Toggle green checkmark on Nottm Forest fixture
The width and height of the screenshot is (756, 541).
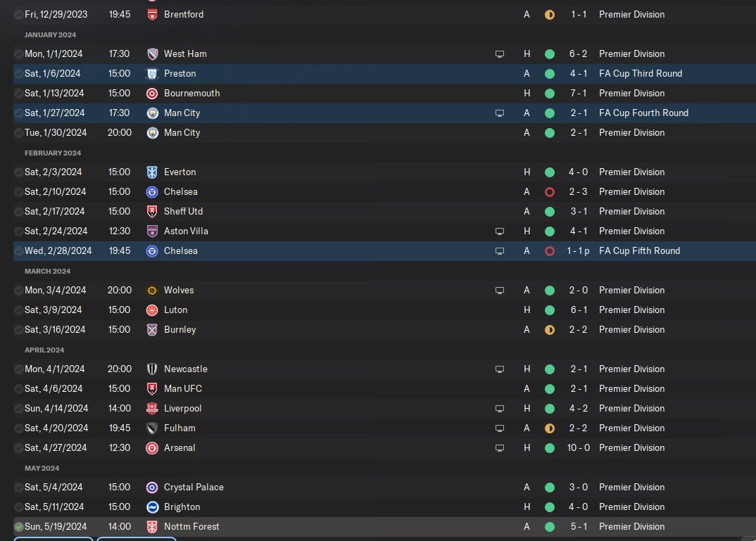(x=19, y=527)
